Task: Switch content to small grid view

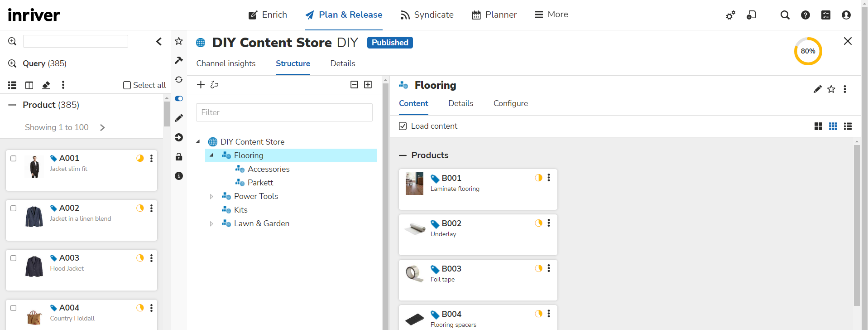Action: (x=833, y=126)
